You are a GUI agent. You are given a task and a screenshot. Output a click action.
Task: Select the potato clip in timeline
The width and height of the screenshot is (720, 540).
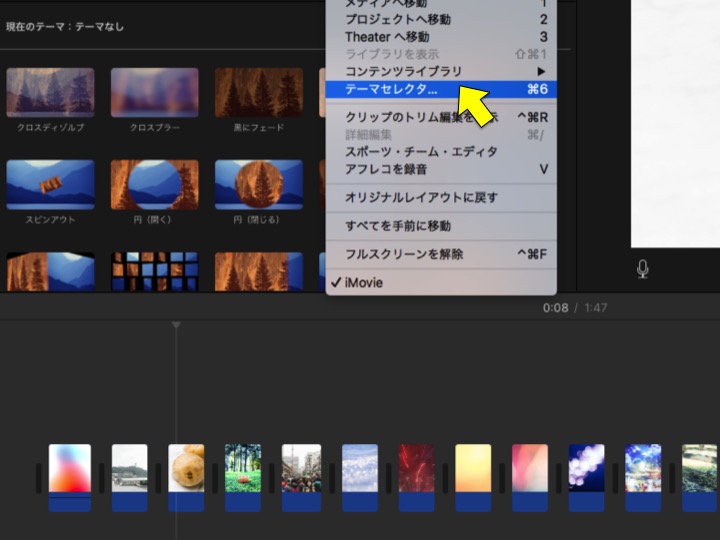click(186, 478)
